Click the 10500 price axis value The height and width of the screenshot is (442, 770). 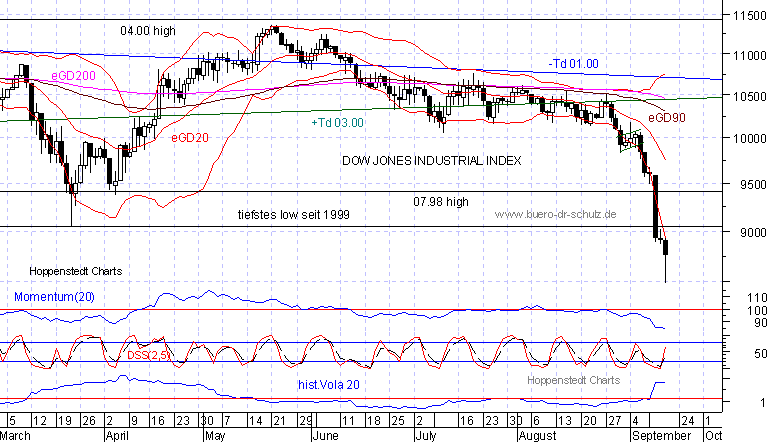coord(750,97)
